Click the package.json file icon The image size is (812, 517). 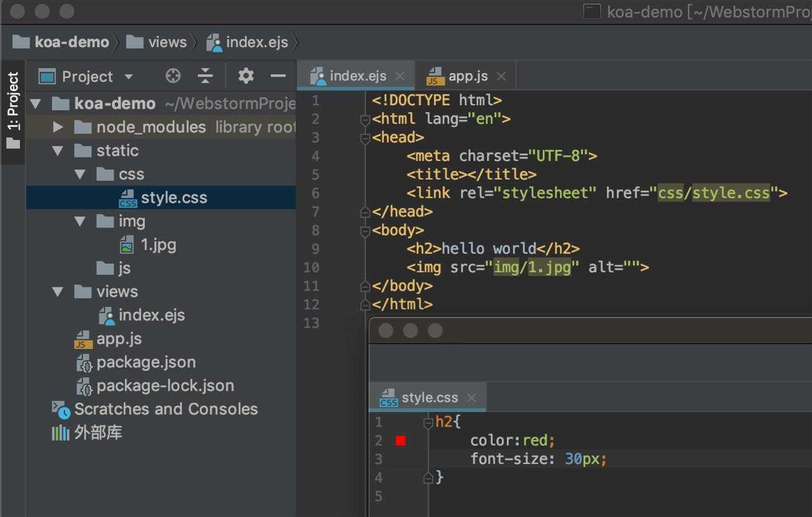(83, 362)
